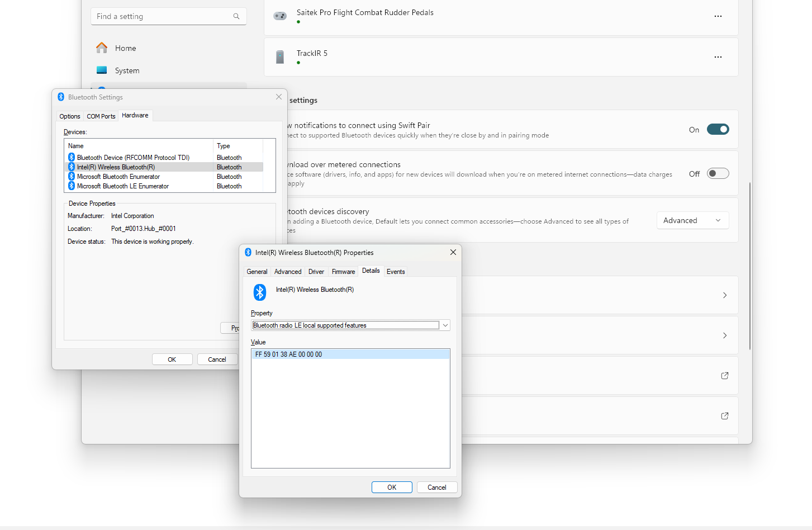Click OK in Bluetooth Settings dialog
The width and height of the screenshot is (812, 530).
tap(172, 359)
